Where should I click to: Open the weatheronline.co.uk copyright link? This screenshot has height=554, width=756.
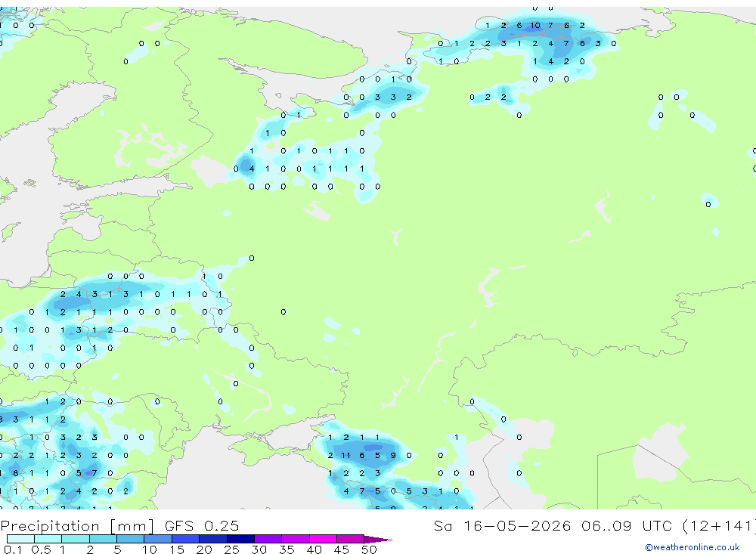coord(692,547)
